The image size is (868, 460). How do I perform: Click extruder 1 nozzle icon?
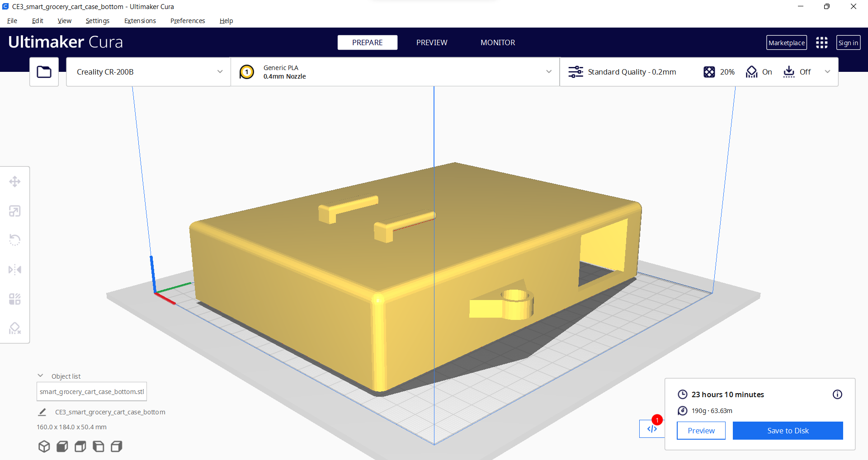pyautogui.click(x=247, y=72)
